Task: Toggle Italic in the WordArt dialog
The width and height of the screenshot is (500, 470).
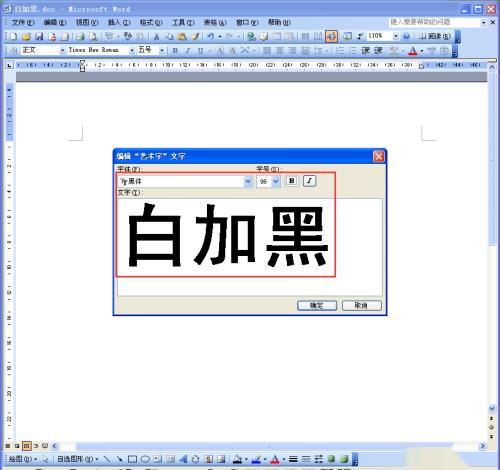Action: point(309,181)
